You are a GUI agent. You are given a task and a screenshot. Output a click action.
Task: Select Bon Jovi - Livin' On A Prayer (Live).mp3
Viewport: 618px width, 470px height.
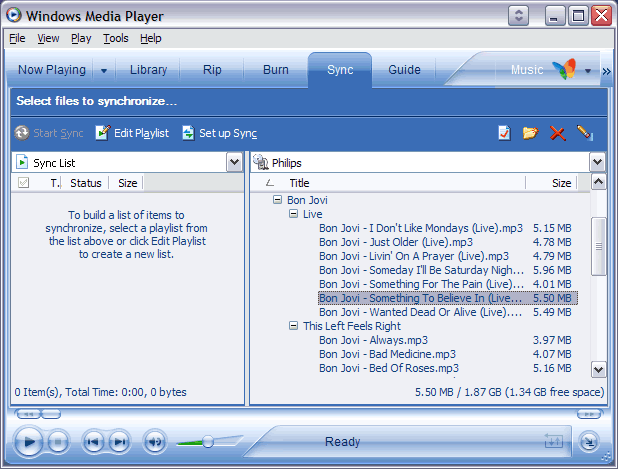[x=448, y=256]
